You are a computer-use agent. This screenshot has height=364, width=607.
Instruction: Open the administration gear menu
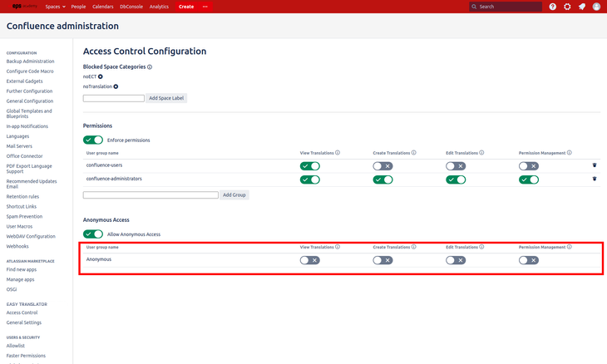[567, 7]
